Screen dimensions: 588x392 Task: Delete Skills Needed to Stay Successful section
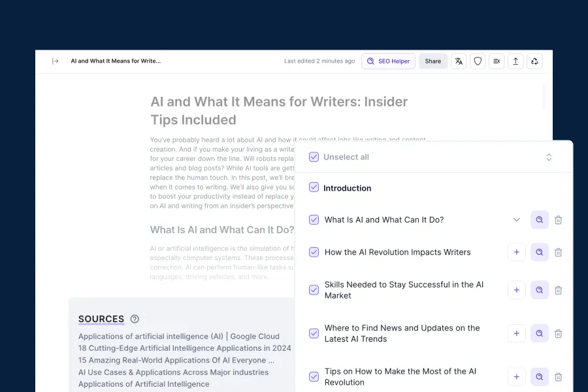click(559, 290)
